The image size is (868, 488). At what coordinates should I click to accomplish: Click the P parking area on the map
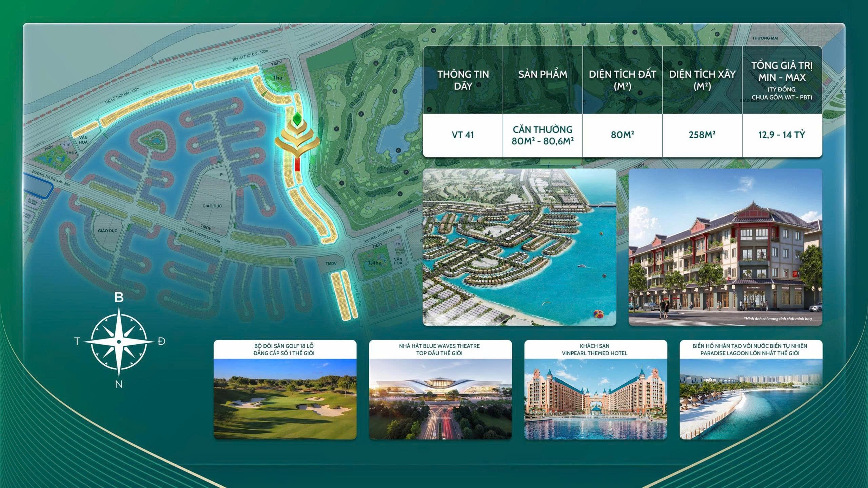[x=221, y=175]
